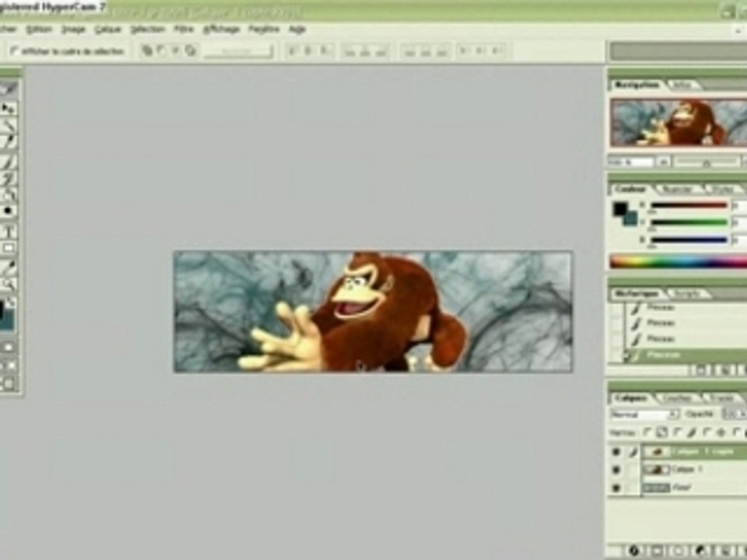Open the Normal blend mode dropdown

[644, 415]
